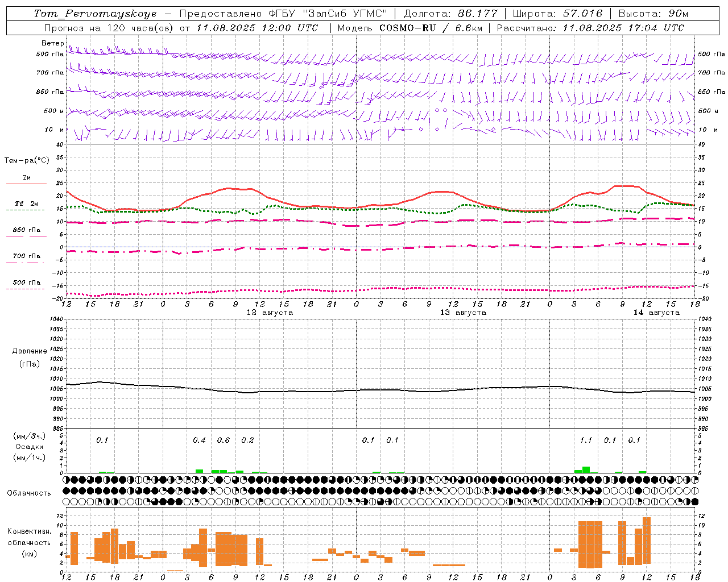728x582 pixels.
Task: Click the '(мм/3ч.)' unit label
Action: (30, 436)
